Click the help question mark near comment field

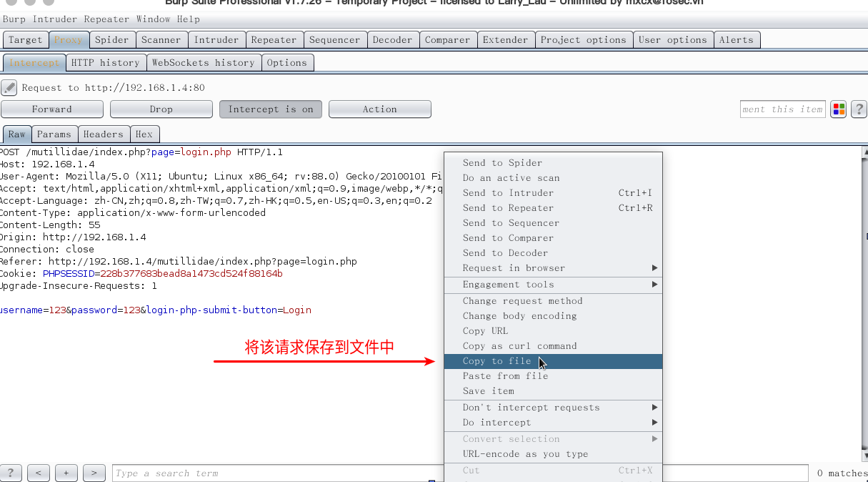pyautogui.click(x=859, y=109)
